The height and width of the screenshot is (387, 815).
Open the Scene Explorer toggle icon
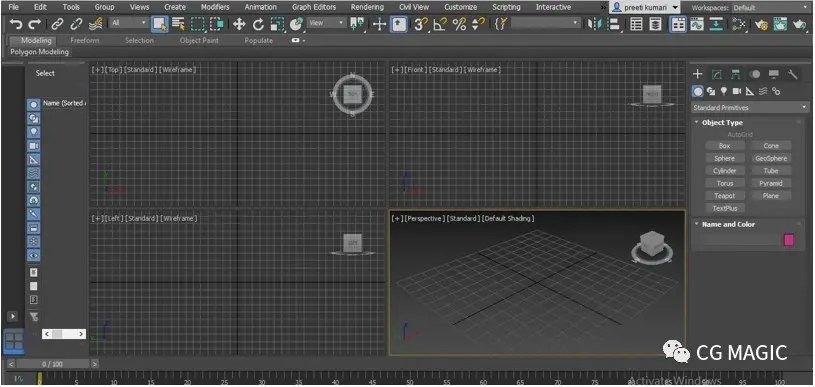coord(636,24)
